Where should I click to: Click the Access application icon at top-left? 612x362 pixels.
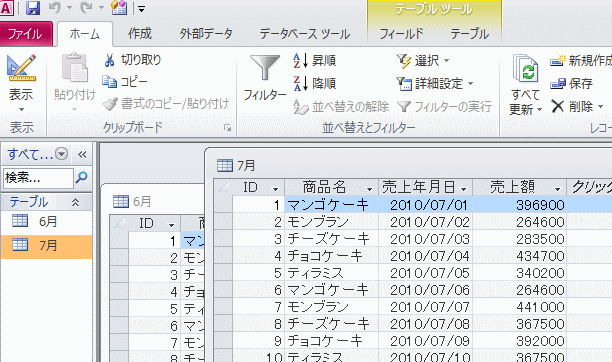[7, 8]
